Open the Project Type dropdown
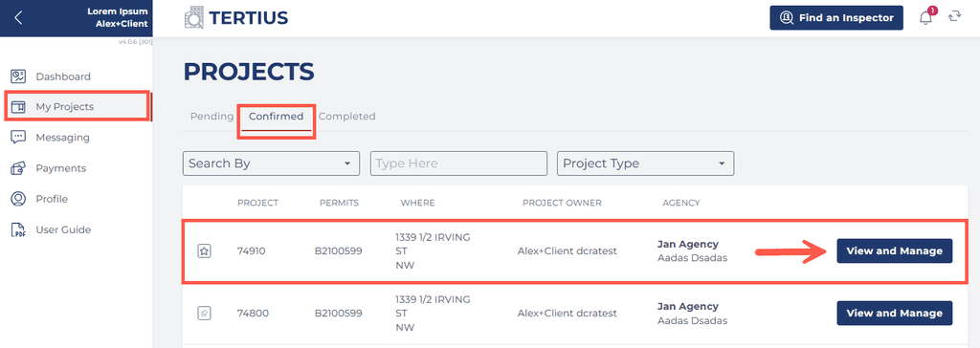 tap(646, 163)
